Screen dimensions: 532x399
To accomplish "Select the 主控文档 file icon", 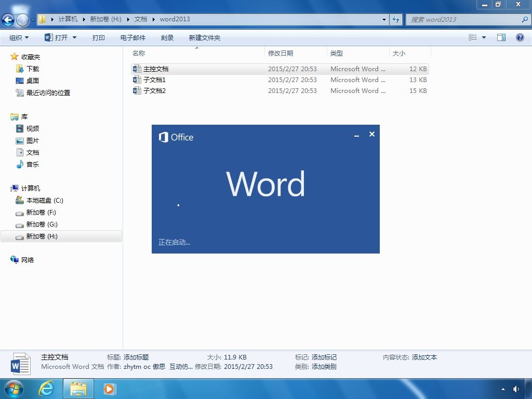I will coord(137,69).
